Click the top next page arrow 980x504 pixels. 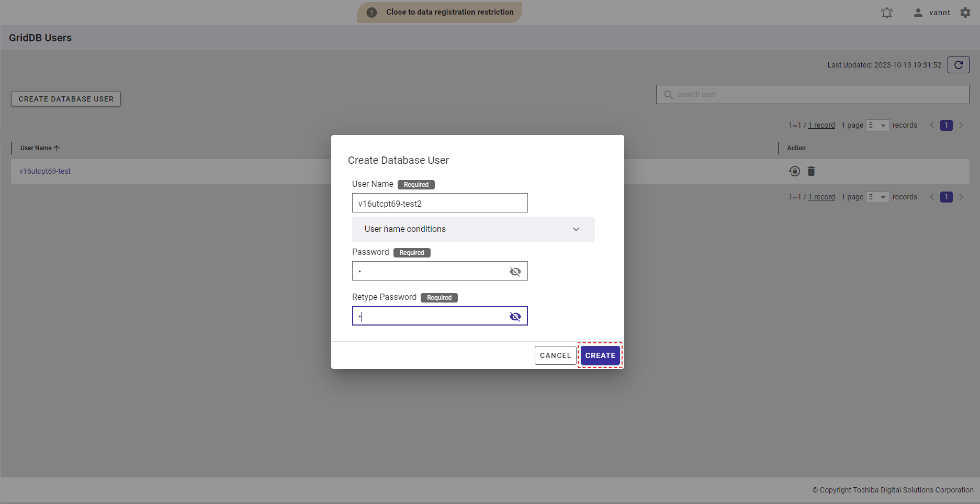click(961, 126)
